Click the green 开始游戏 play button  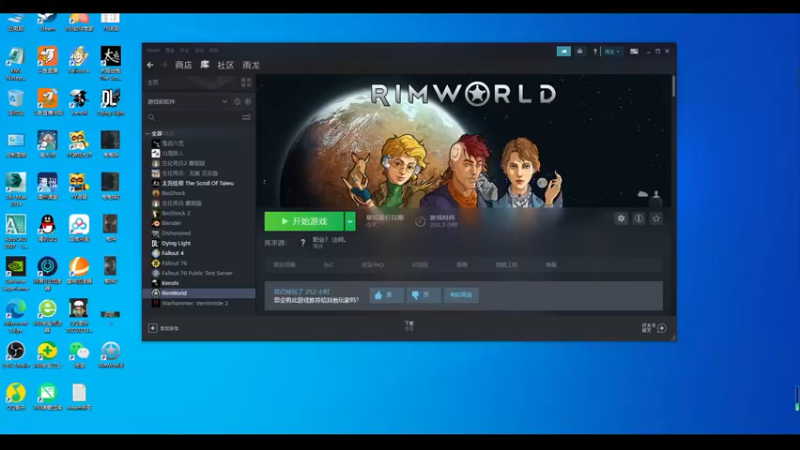(x=304, y=221)
